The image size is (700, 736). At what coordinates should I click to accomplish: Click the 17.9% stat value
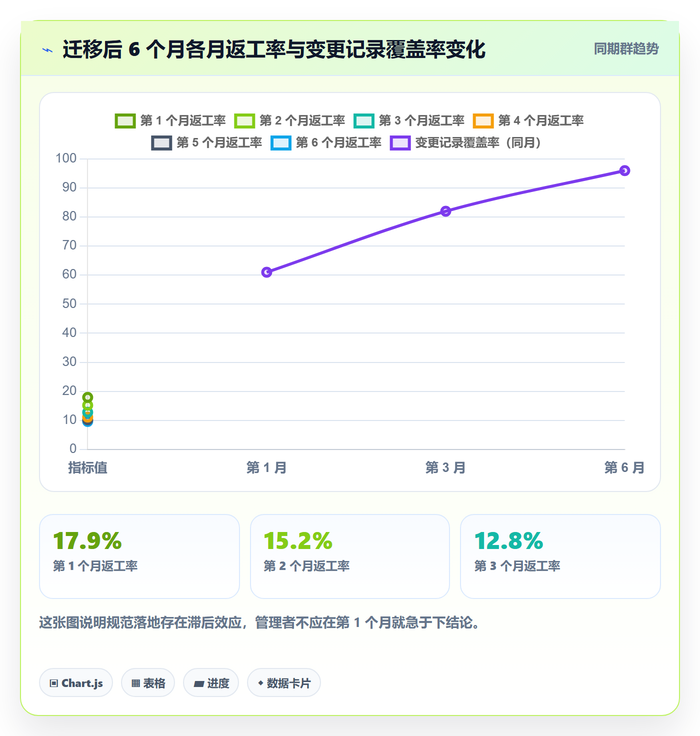point(87,541)
